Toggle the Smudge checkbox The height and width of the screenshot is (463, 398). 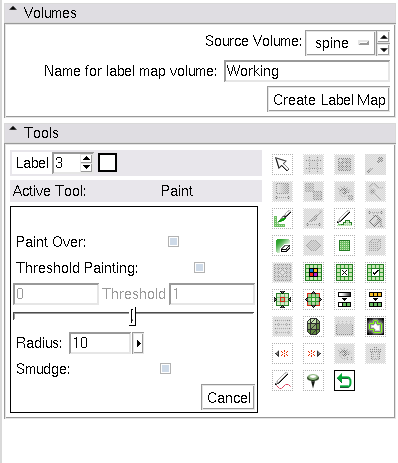[165, 369]
